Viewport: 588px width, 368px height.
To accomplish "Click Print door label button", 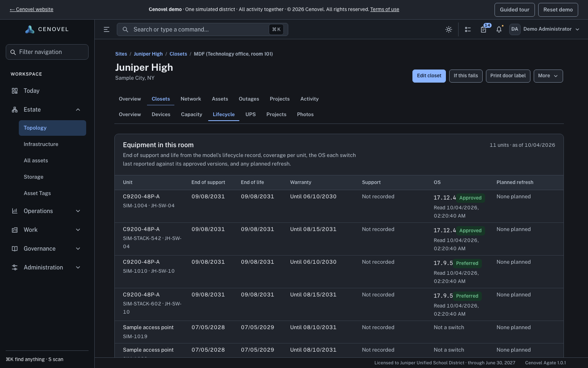I will 508,76.
